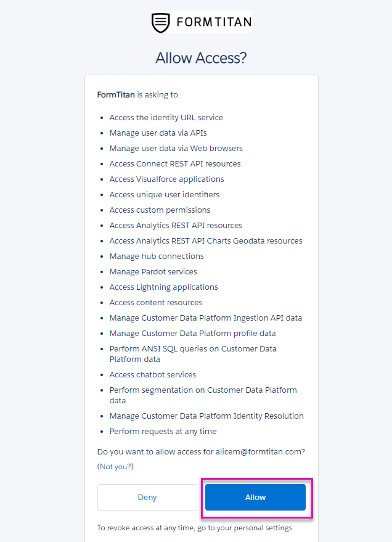Screen dimensions: 392x542
Task: Click the Allow button
Action: click(x=255, y=497)
